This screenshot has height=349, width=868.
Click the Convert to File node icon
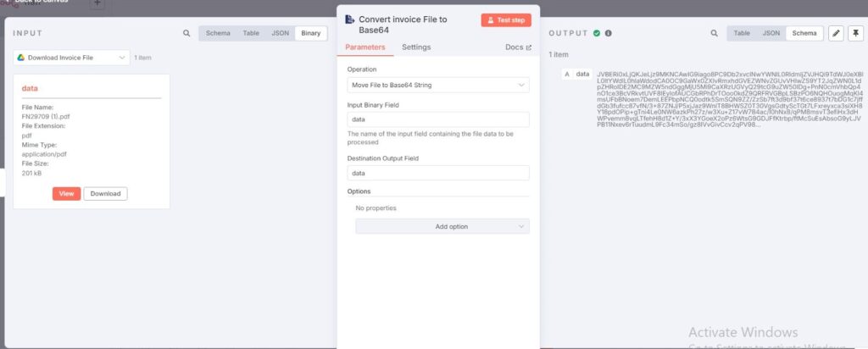coord(349,19)
